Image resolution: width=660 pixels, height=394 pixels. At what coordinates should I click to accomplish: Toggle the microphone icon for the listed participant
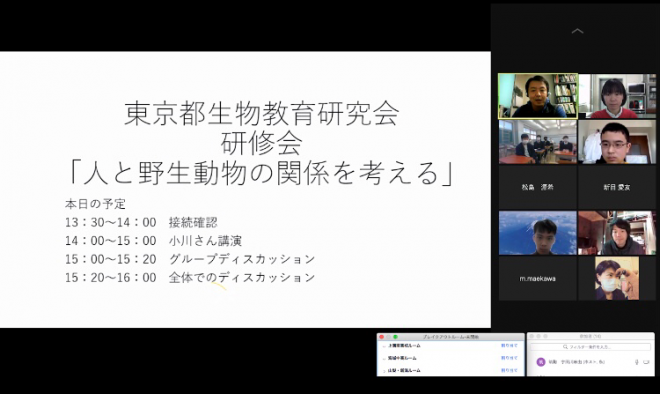637,362
